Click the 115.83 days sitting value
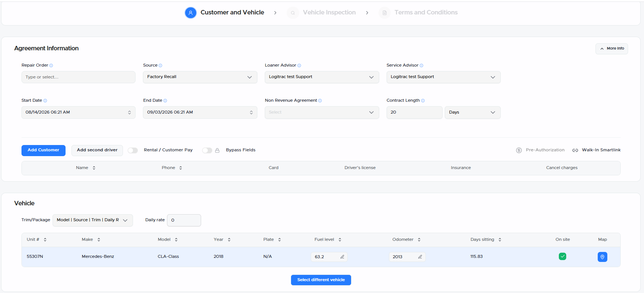Viewport: 644px width, 293px height. [476, 257]
